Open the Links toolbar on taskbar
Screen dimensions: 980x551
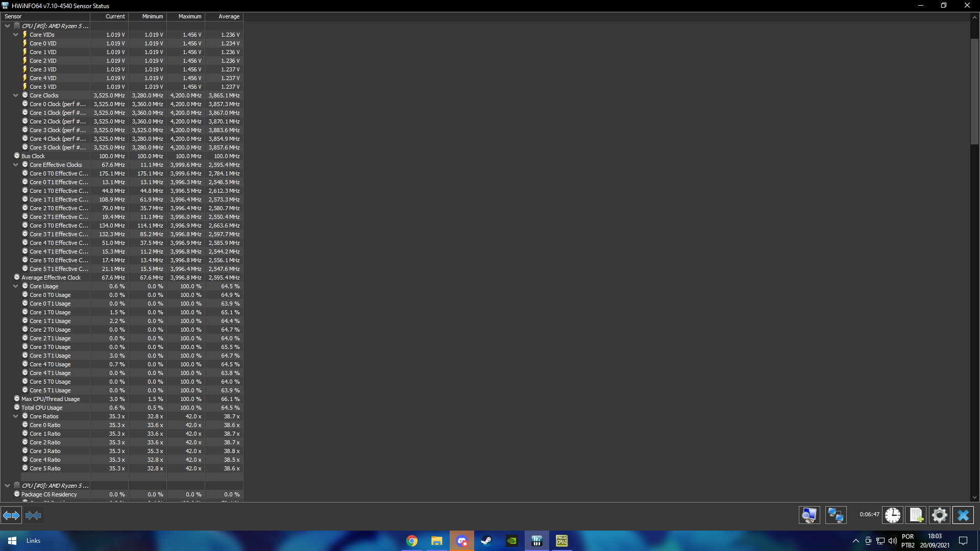pyautogui.click(x=33, y=541)
